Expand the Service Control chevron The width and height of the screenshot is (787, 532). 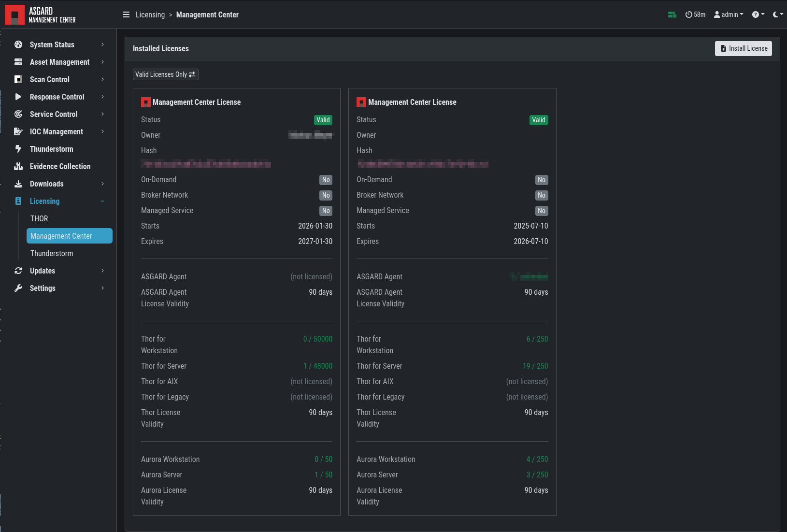click(x=102, y=114)
